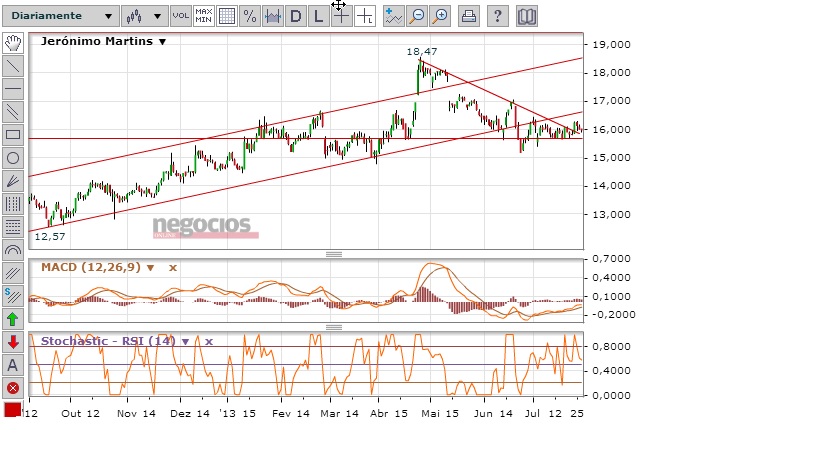This screenshot has width=819, height=460.
Task: Enable the crosshair cursor
Action: pos(342,16)
